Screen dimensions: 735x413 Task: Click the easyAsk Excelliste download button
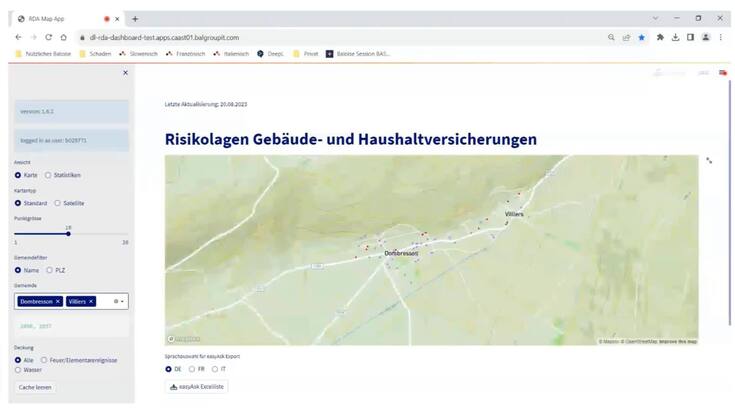point(196,387)
